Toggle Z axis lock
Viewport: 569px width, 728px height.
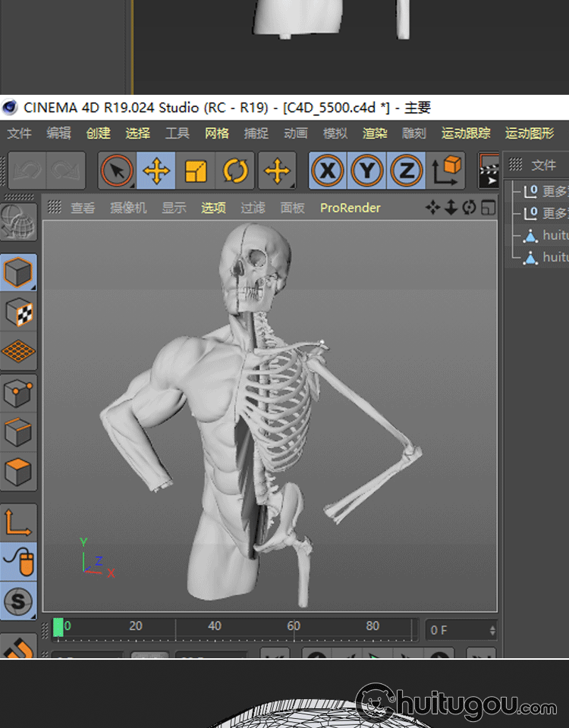407,171
